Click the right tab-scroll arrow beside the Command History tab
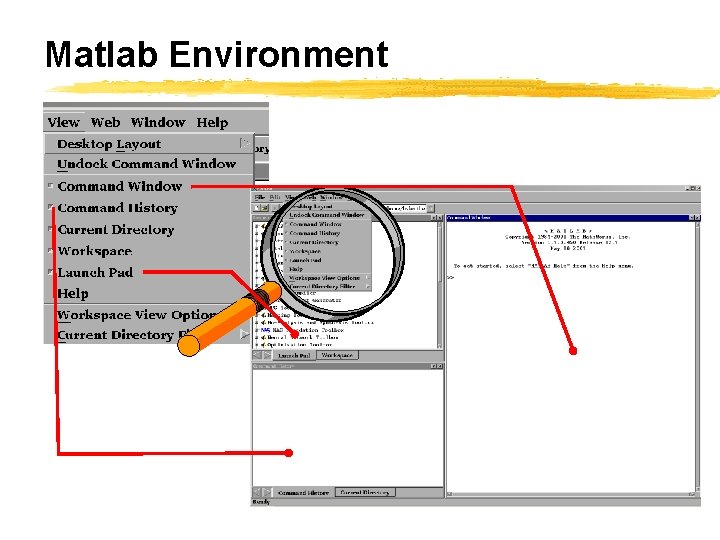The height and width of the screenshot is (540, 720). 267,493
